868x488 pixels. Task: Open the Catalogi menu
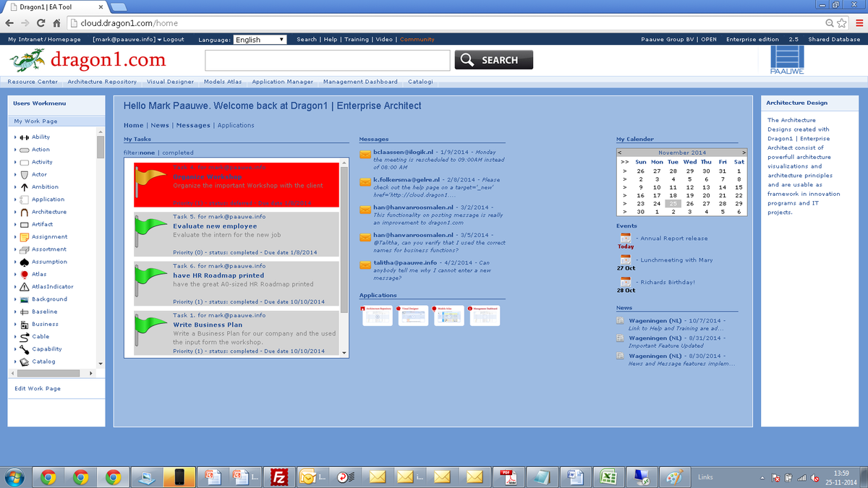tap(420, 82)
